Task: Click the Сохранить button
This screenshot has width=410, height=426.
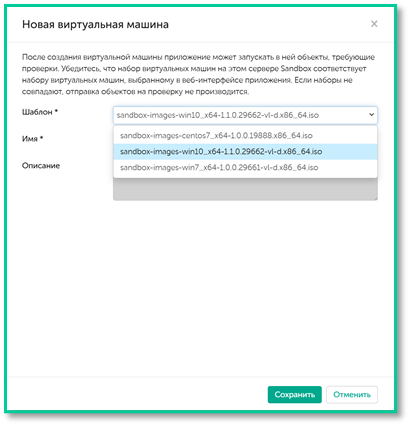Action: pos(295,395)
